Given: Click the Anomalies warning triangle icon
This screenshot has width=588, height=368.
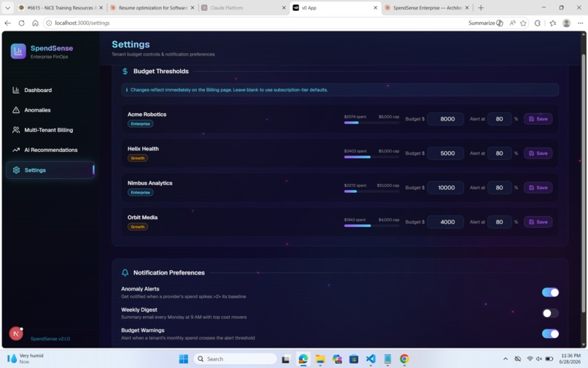Looking at the screenshot, I should click(16, 110).
